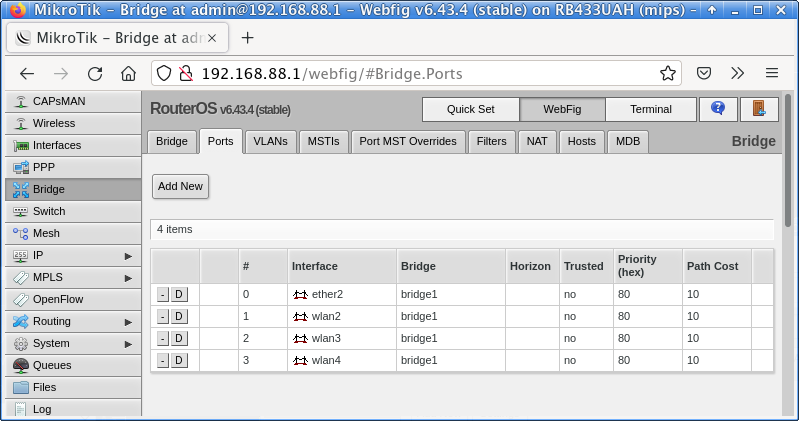Open Interfaces from the sidebar
Image resolution: width=799 pixels, height=421 pixels.
(56, 145)
